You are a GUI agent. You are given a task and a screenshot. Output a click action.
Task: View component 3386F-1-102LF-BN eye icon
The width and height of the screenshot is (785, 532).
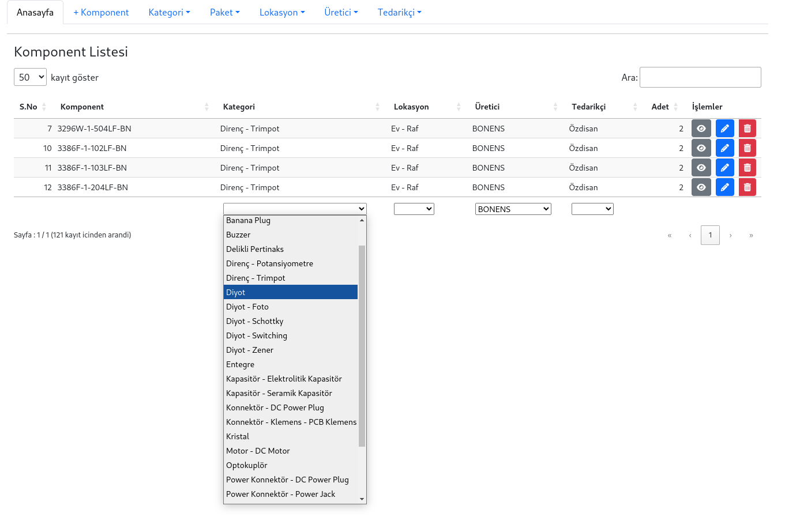click(x=701, y=148)
